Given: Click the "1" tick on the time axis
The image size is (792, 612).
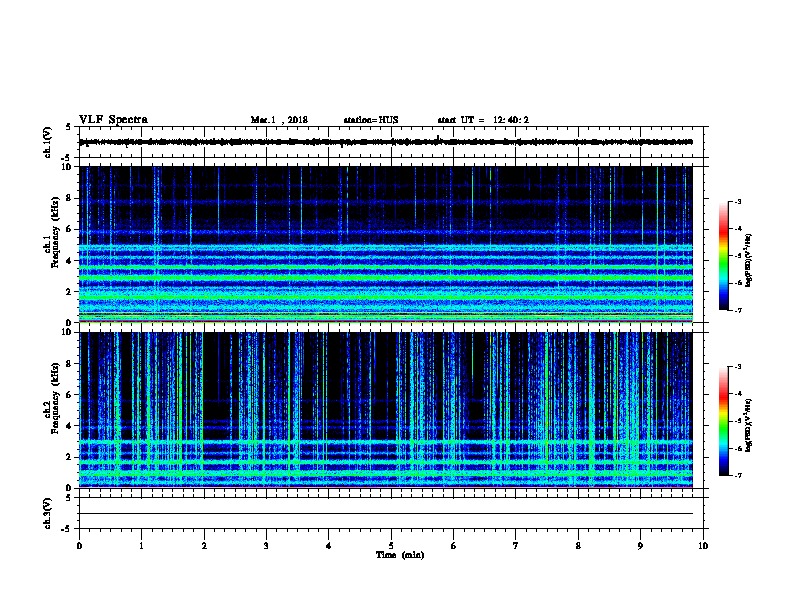Looking at the screenshot, I should coord(141,546).
